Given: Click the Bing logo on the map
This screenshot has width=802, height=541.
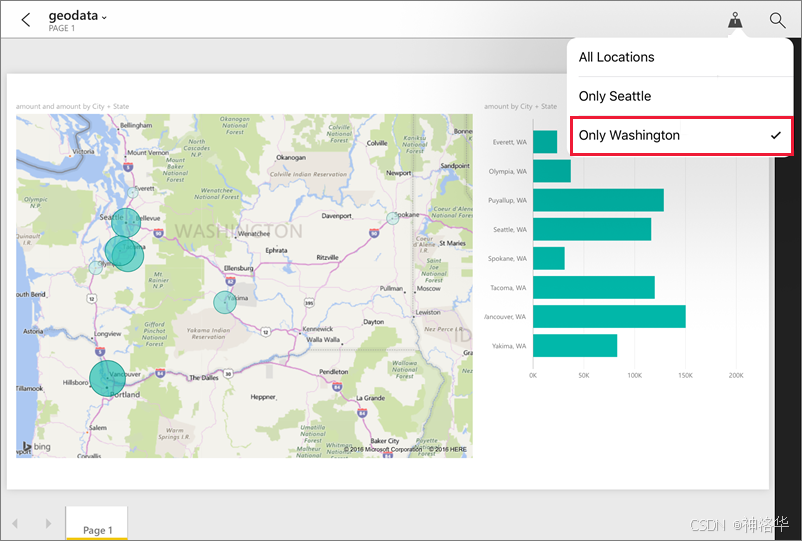Looking at the screenshot, I should pos(36,446).
